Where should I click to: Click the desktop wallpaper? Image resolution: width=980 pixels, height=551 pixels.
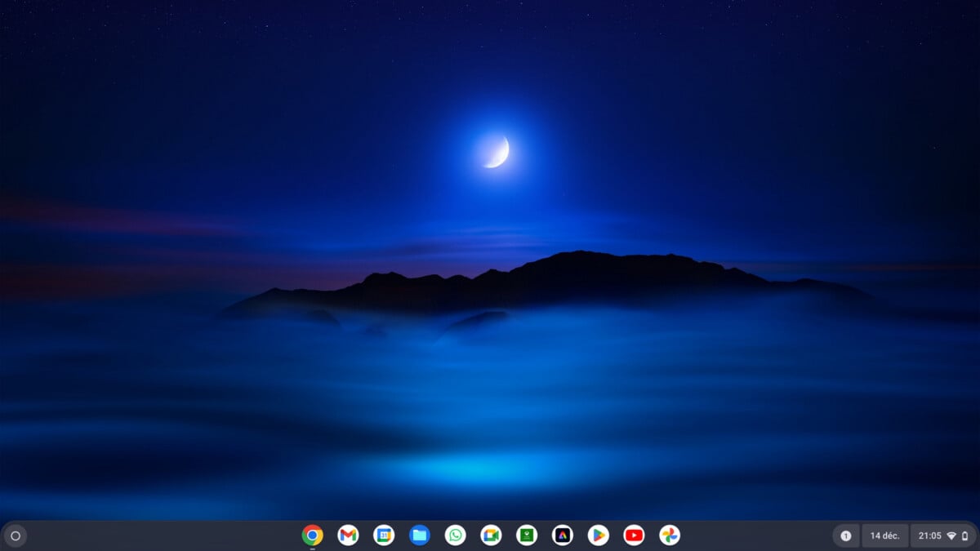(x=490, y=269)
